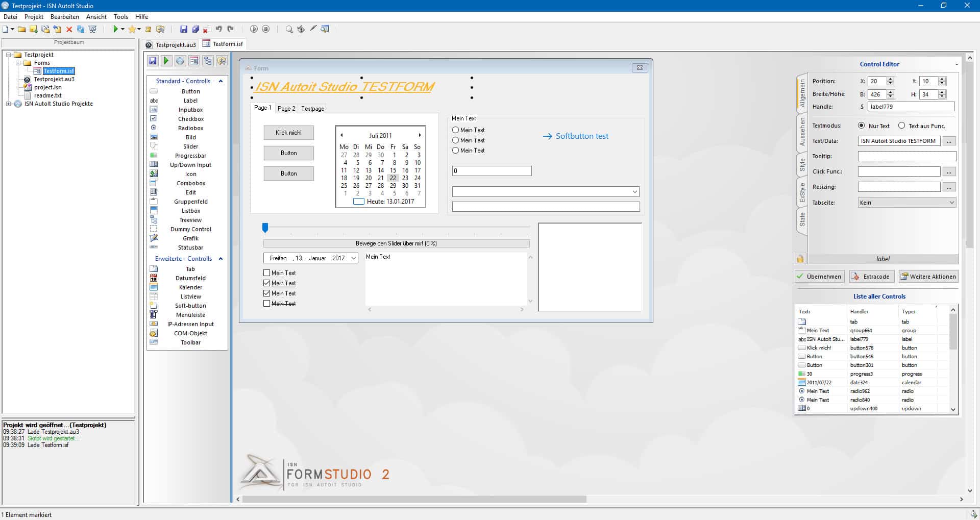This screenshot has width=980, height=520.
Task: Select the first 'Mein Text' radio option
Action: tap(455, 130)
